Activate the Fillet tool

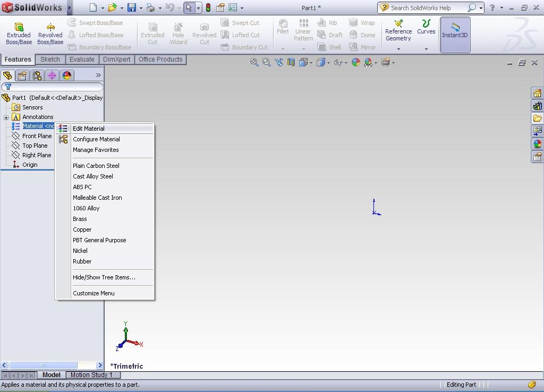point(283,29)
